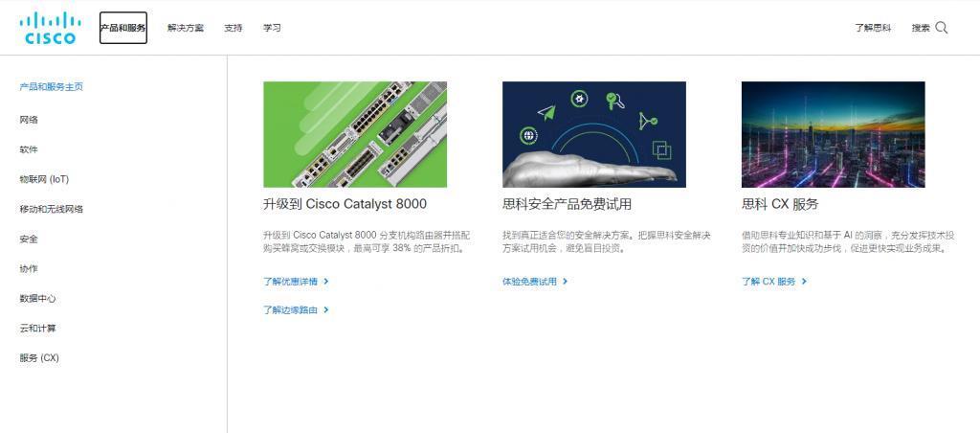Click chevron next to 体验免费试用

(565, 282)
